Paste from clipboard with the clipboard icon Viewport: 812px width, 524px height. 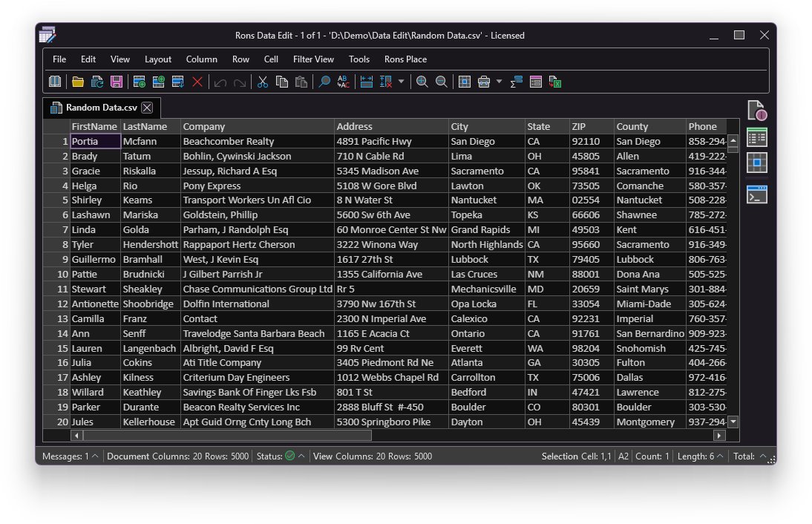301,82
